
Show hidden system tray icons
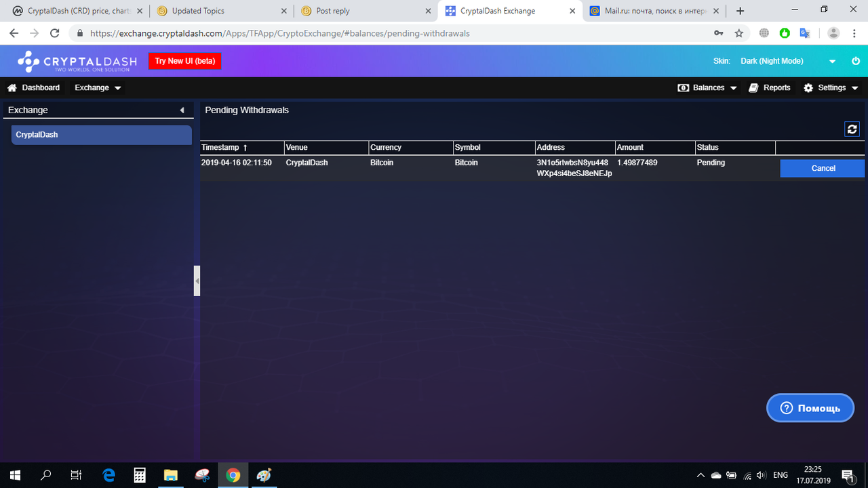click(701, 475)
